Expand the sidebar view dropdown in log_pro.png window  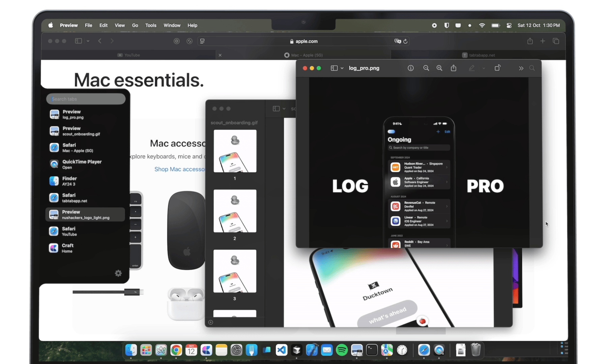coord(342,68)
